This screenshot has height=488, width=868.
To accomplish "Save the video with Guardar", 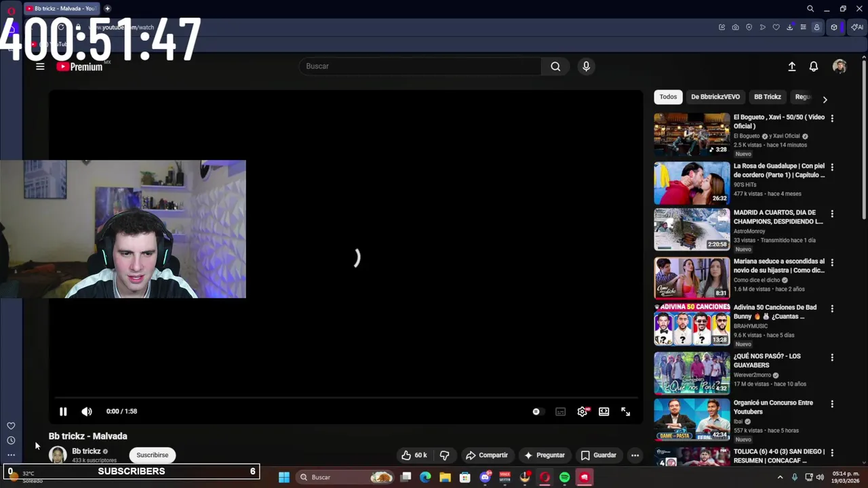I will click(599, 455).
